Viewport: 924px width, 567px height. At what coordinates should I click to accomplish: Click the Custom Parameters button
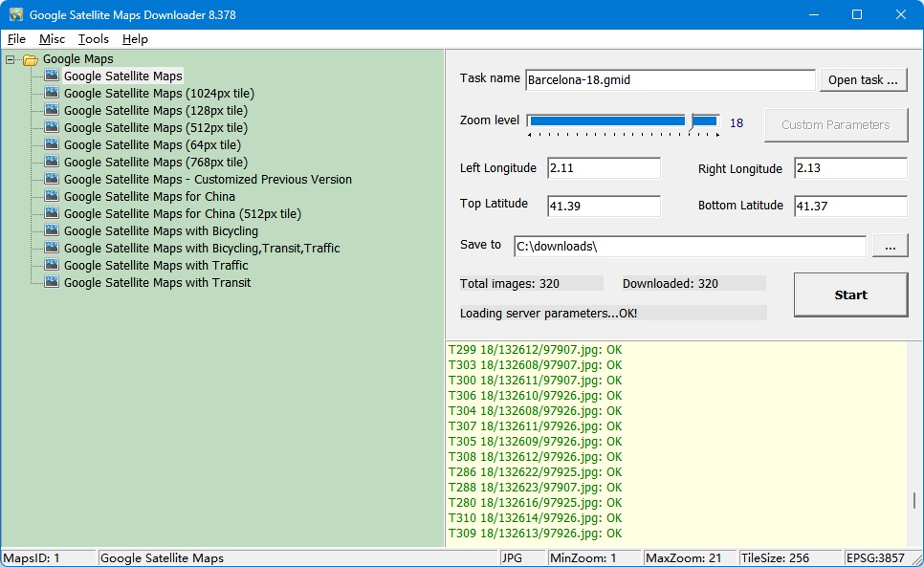tap(836, 123)
